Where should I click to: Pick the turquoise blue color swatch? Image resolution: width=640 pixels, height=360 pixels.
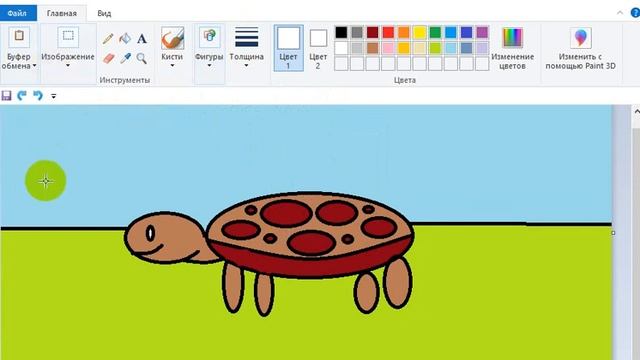pos(451,32)
